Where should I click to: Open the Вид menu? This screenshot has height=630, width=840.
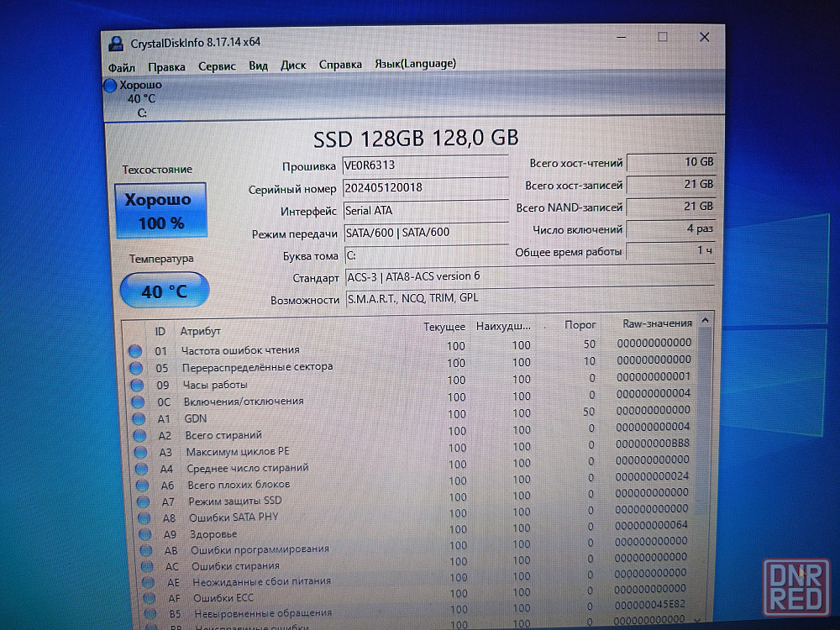258,66
